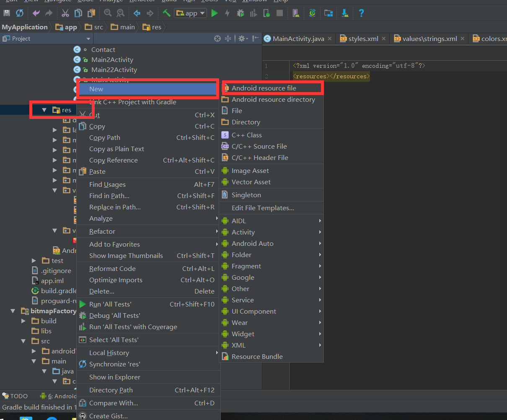507x420 pixels.
Task: Open Help with the question mark icon
Action: click(361, 13)
